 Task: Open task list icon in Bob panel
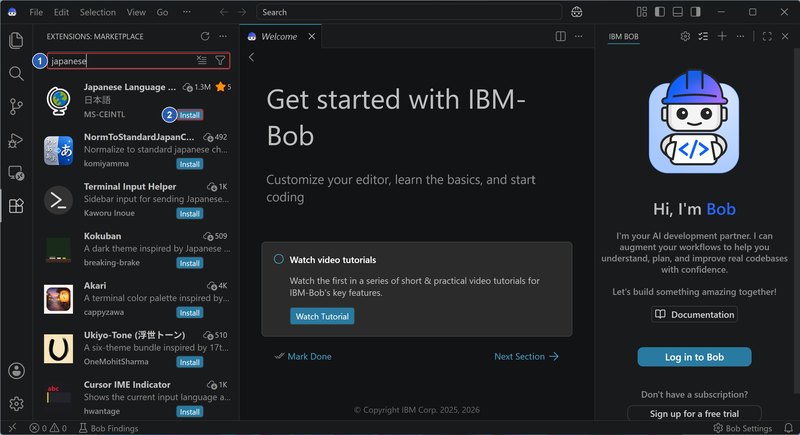tap(704, 36)
